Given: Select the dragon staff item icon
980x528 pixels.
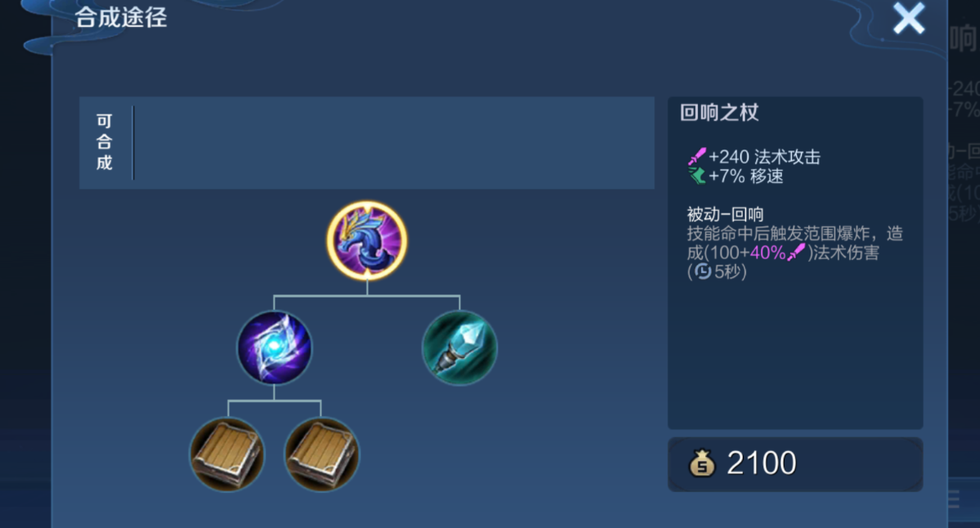Looking at the screenshot, I should pos(366,240).
